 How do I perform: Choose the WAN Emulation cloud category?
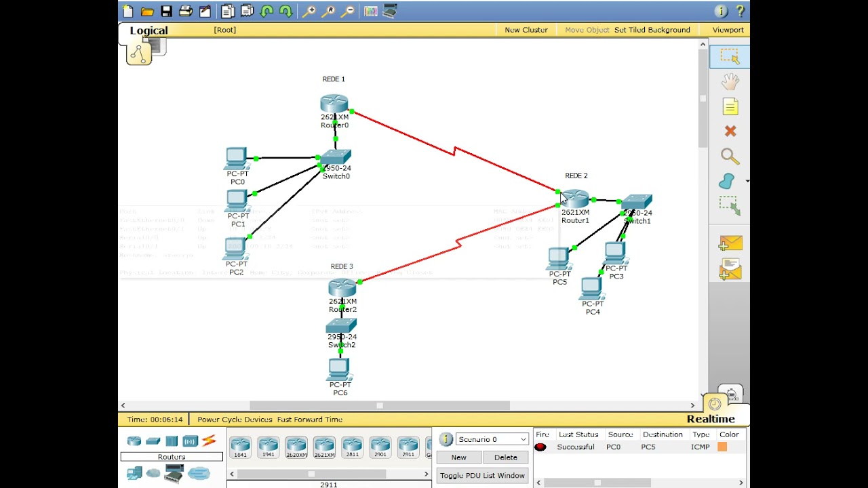[153, 473]
